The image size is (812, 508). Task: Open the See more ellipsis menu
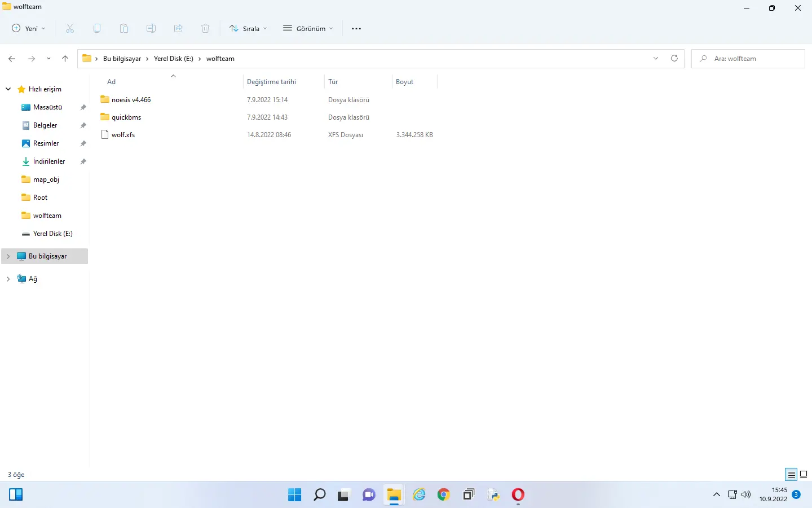[x=356, y=28]
